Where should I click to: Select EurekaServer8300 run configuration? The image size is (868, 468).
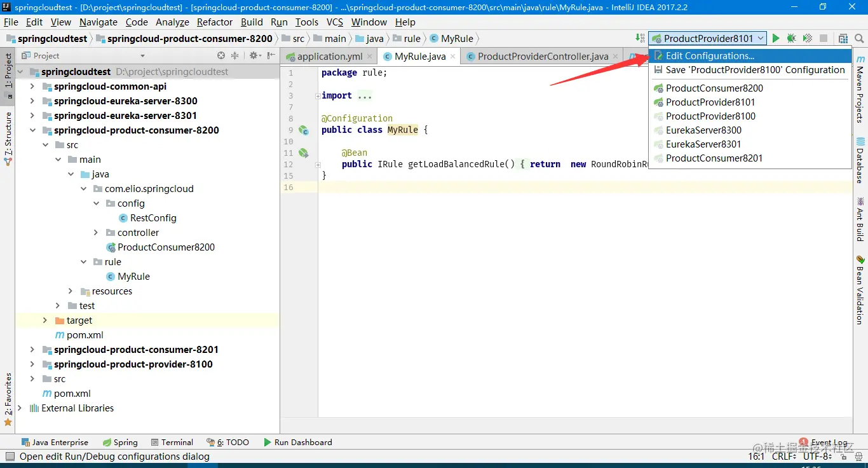coord(750,130)
